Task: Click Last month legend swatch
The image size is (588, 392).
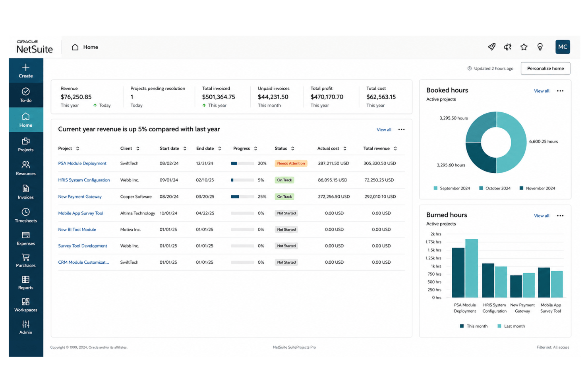Action: (499, 326)
